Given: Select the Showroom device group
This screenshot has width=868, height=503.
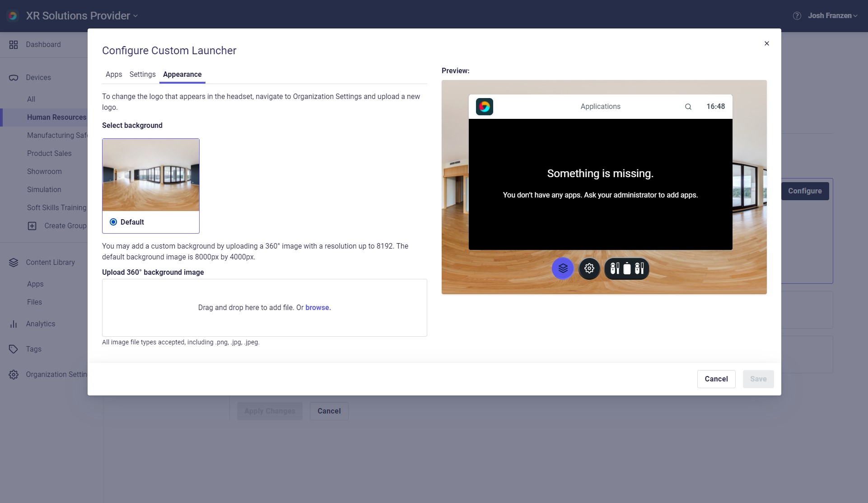Looking at the screenshot, I should 44,172.
